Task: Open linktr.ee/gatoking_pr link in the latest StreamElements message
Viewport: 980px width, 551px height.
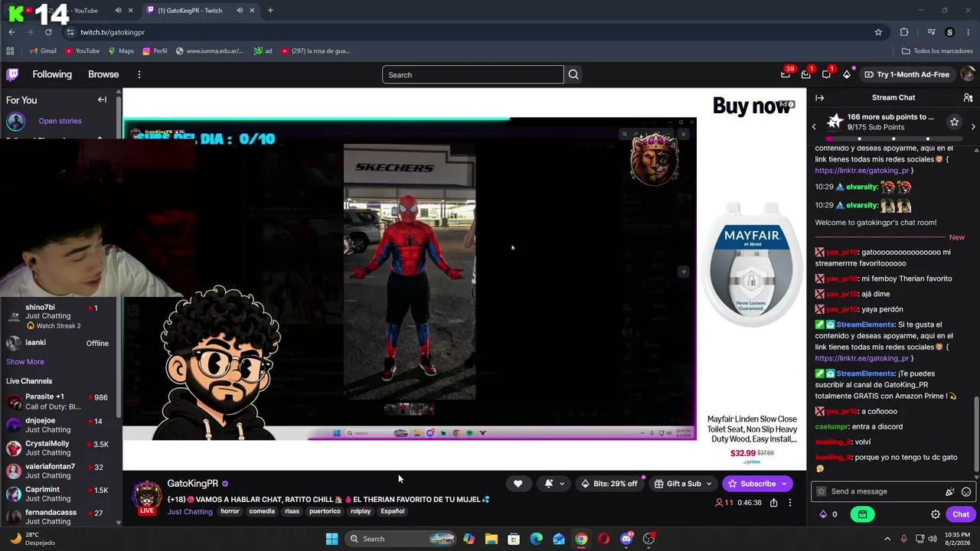Action: click(x=861, y=358)
